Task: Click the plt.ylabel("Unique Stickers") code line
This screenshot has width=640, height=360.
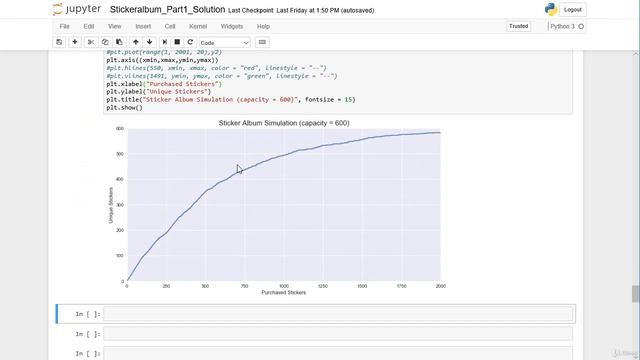Action: [x=159, y=92]
